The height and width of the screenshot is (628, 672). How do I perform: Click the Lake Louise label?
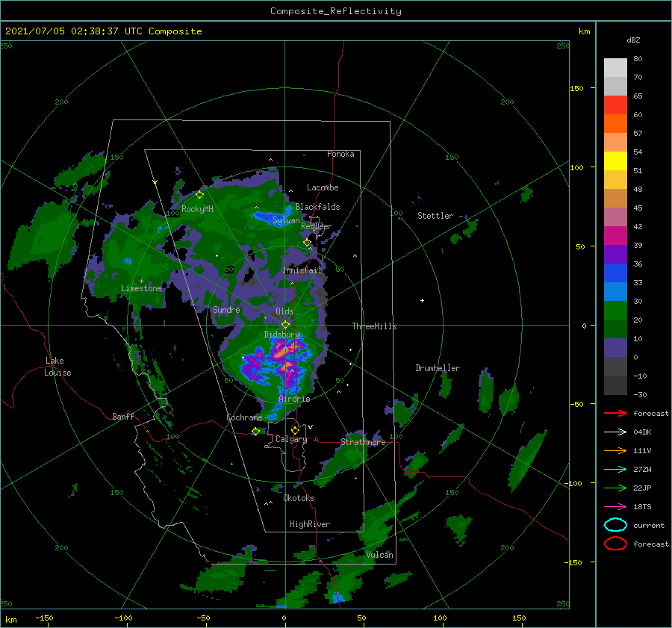[x=57, y=367]
